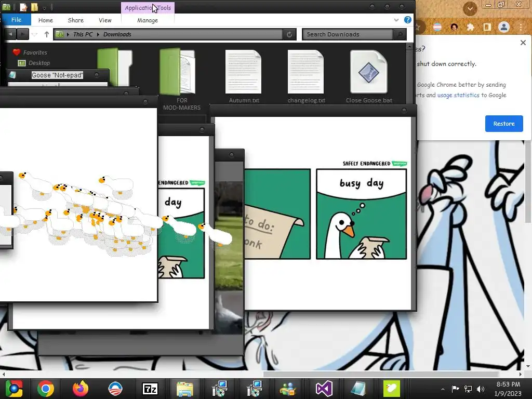Dismiss the Chrome restore popup
This screenshot has height=399, width=532.
click(x=523, y=43)
